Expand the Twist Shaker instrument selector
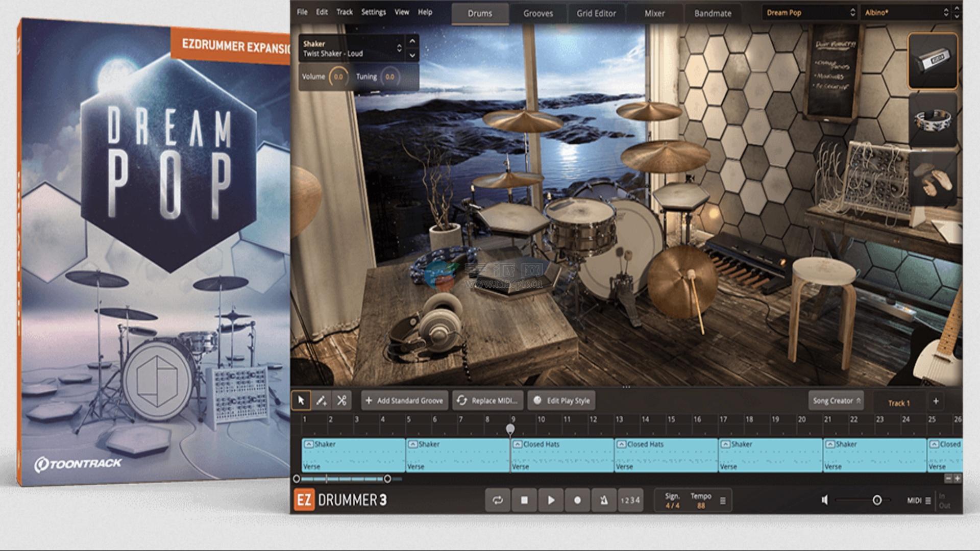Viewport: 980px width, 551px height. click(x=399, y=48)
